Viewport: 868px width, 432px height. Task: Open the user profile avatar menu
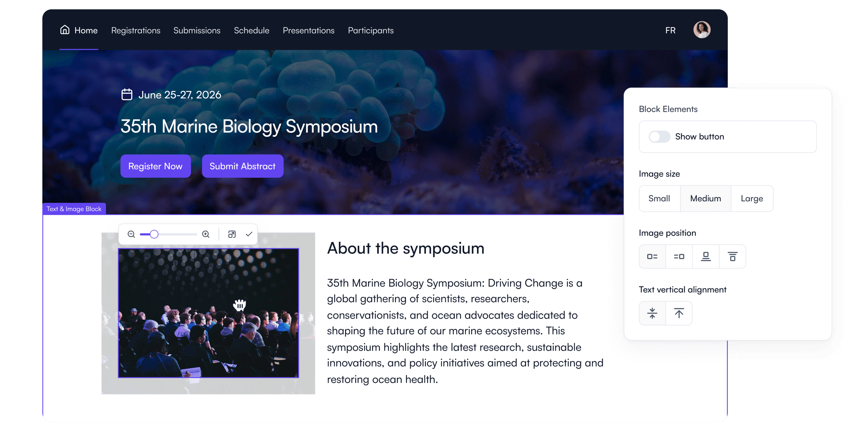pyautogui.click(x=702, y=30)
